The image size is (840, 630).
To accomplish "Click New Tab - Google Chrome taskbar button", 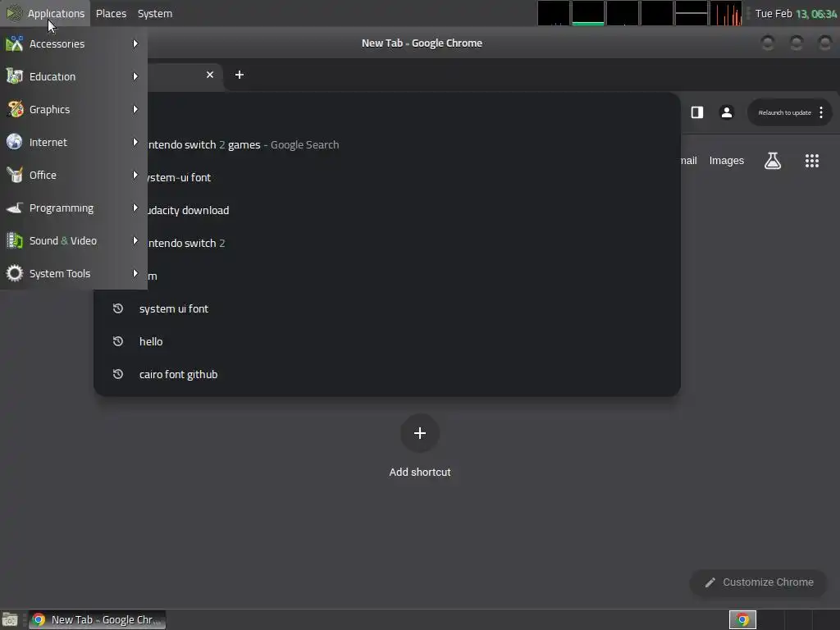I will pos(97,620).
